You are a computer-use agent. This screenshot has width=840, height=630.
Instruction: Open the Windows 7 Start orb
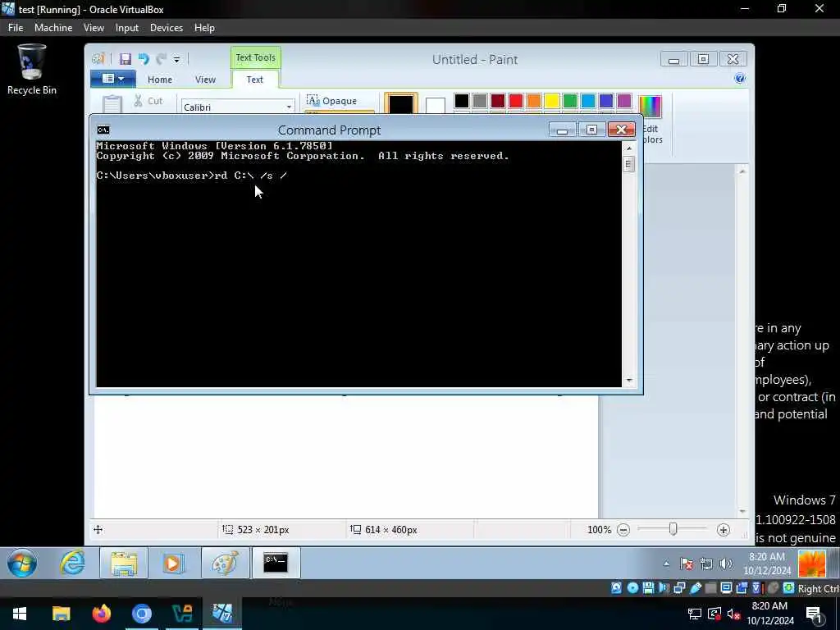click(22, 563)
